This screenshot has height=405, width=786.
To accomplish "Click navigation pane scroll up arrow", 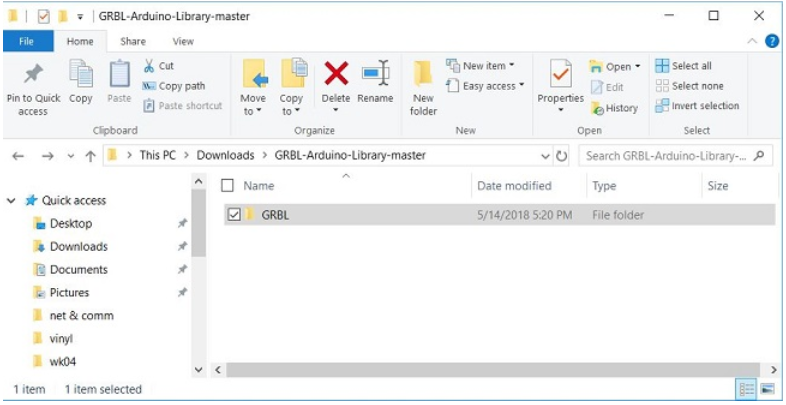I will pyautogui.click(x=199, y=181).
